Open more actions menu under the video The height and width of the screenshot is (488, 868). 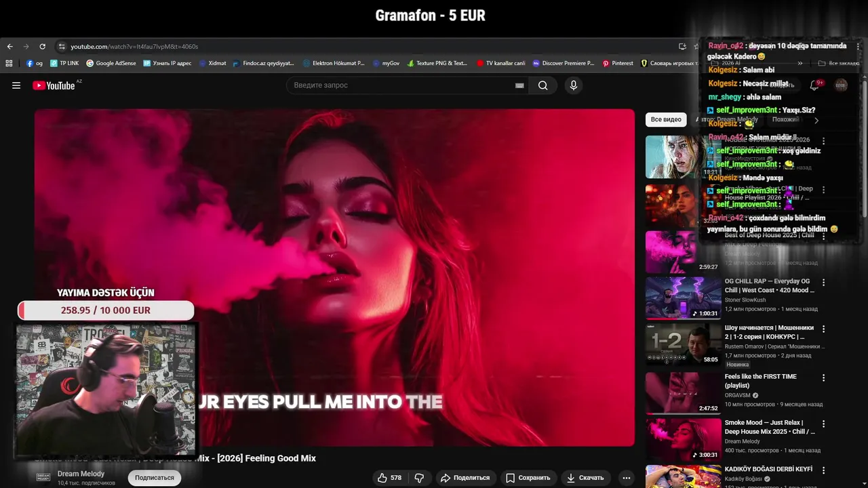tap(627, 478)
